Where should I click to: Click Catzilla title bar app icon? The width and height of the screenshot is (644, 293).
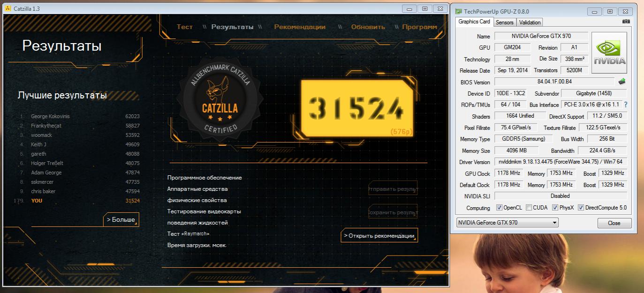[x=8, y=8]
